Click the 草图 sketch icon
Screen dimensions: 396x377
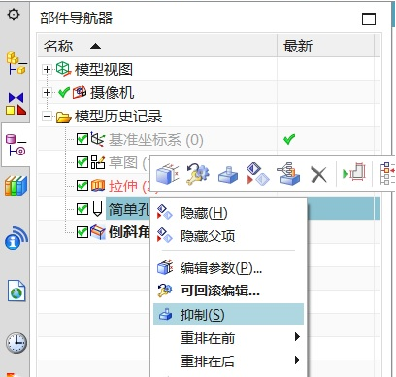[98, 162]
